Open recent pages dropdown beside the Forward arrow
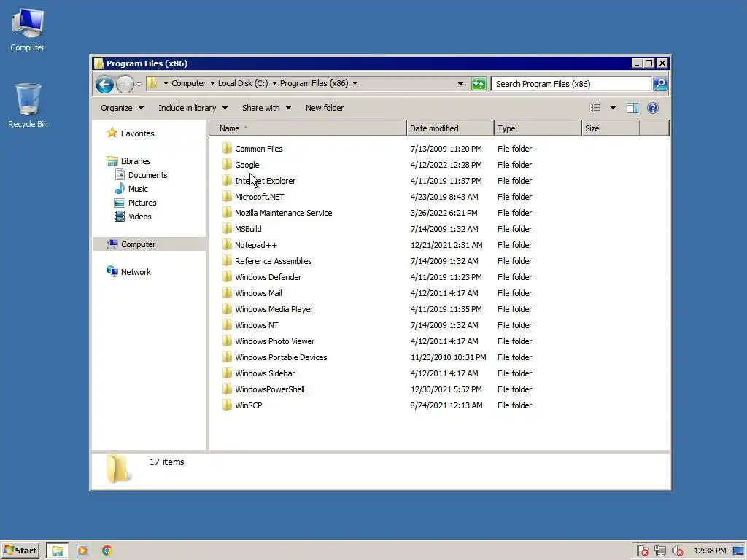 pyautogui.click(x=139, y=85)
